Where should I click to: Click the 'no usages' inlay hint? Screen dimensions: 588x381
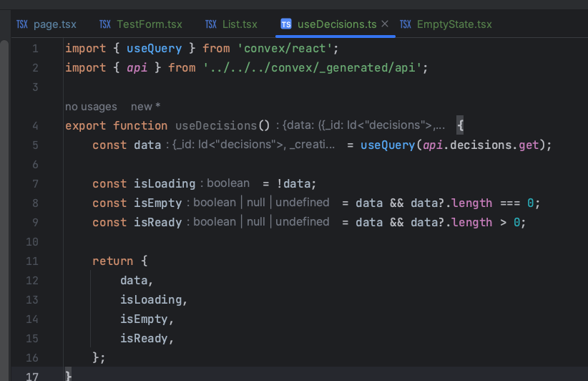(91, 107)
